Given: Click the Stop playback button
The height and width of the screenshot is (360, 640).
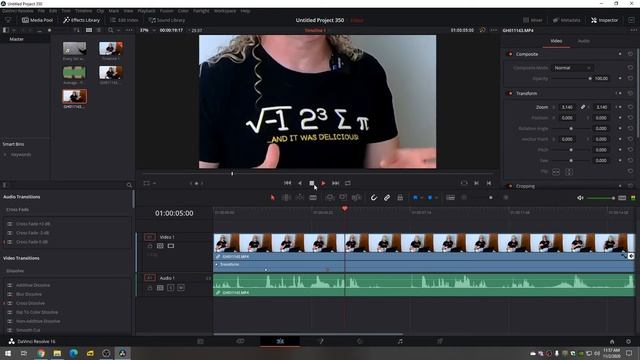Looking at the screenshot, I should pyautogui.click(x=311, y=183).
